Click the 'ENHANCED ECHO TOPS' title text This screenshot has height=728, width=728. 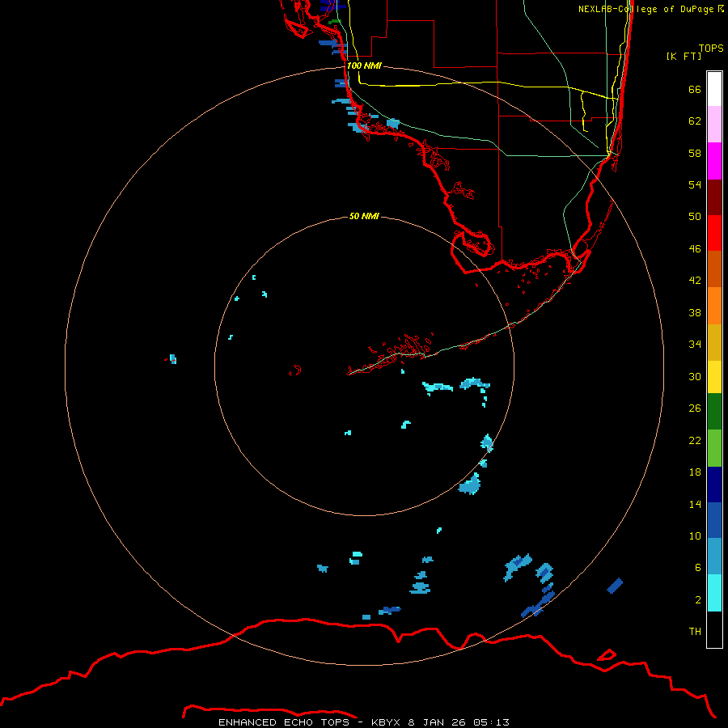[x=284, y=722]
